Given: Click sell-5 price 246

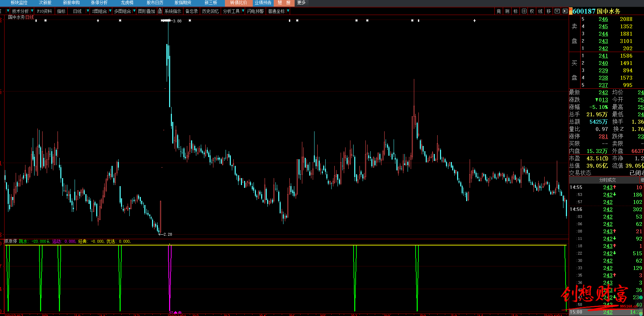Looking at the screenshot, I should [x=603, y=19].
